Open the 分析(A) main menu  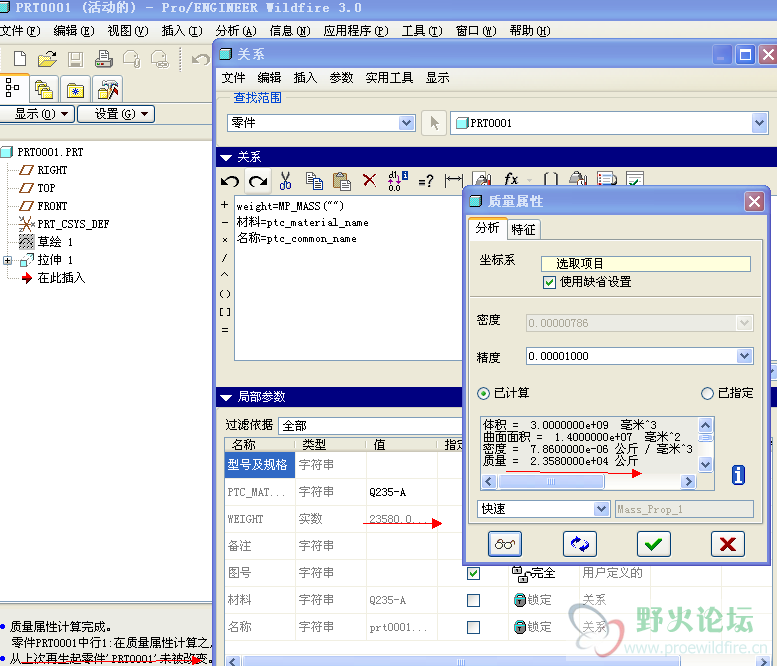pyautogui.click(x=236, y=31)
